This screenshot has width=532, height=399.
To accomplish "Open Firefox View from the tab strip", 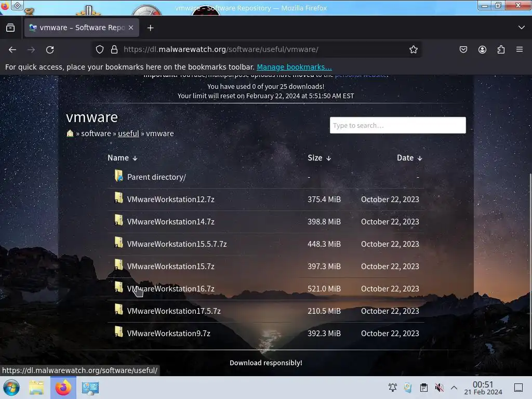I will point(10,28).
